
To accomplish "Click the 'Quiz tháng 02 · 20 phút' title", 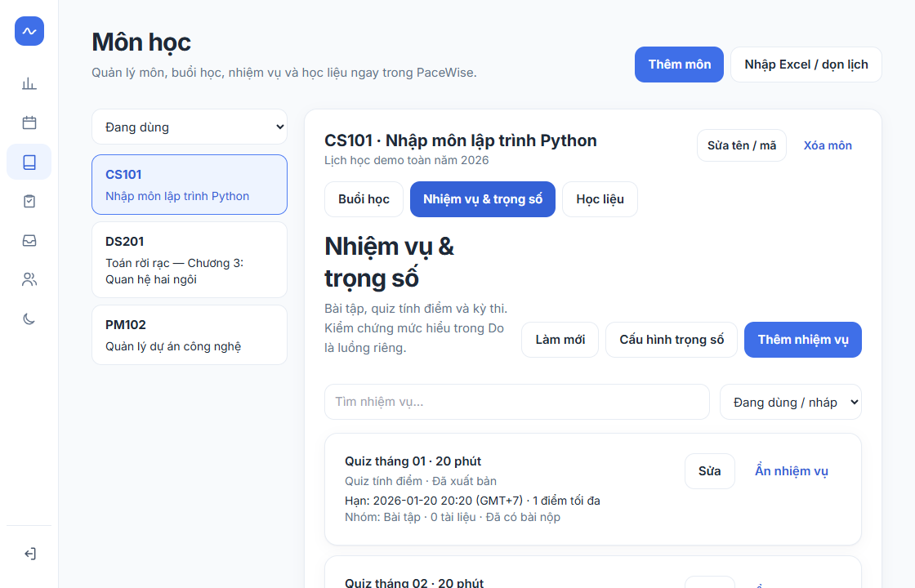I will click(414, 583).
